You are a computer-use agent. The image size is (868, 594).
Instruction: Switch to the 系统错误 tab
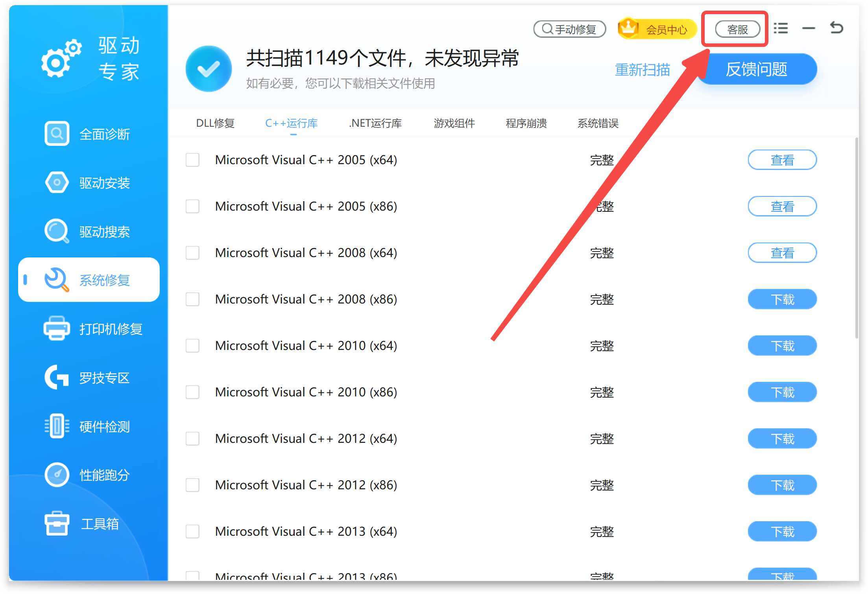[x=598, y=123]
